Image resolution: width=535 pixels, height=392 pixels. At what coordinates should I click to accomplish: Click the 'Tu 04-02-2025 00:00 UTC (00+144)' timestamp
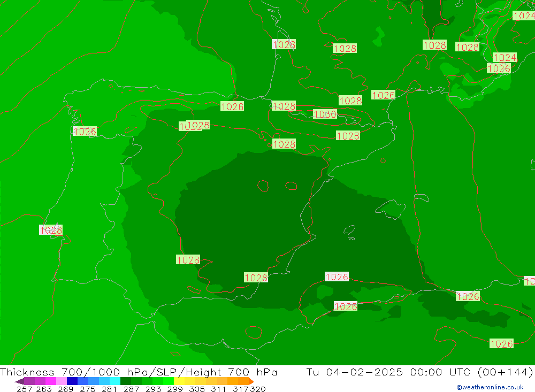point(419,372)
